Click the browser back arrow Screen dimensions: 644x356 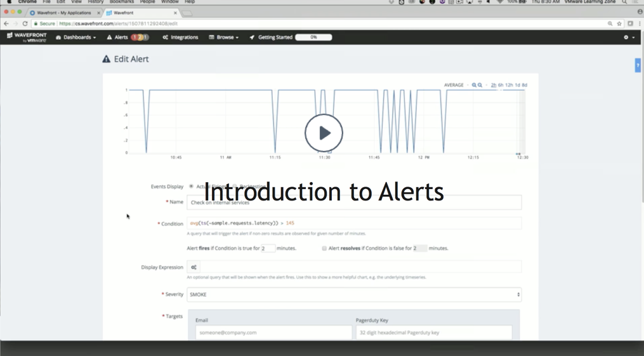(6, 24)
